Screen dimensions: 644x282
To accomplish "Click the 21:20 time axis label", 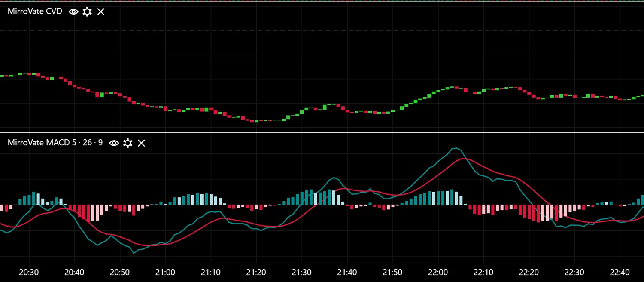I will click(256, 273).
